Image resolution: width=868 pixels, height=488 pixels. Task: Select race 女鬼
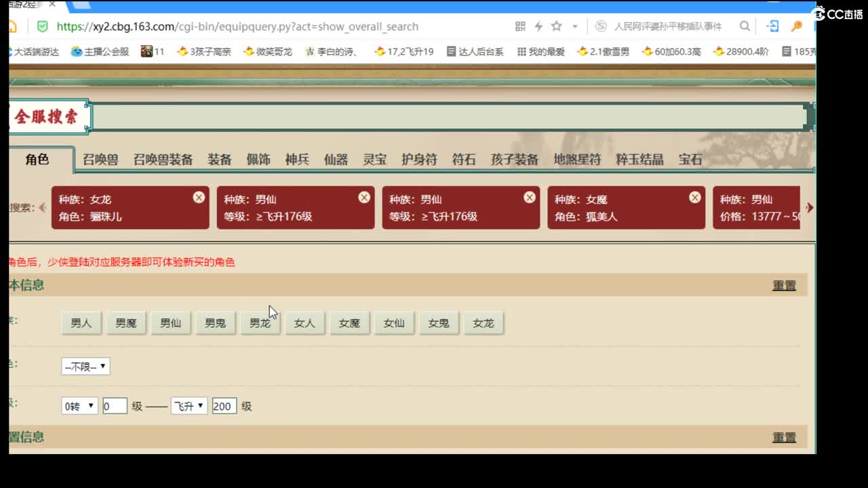point(439,323)
